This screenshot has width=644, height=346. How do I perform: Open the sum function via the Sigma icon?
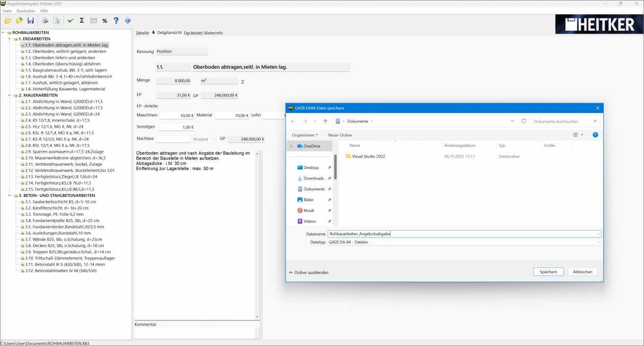pos(81,20)
